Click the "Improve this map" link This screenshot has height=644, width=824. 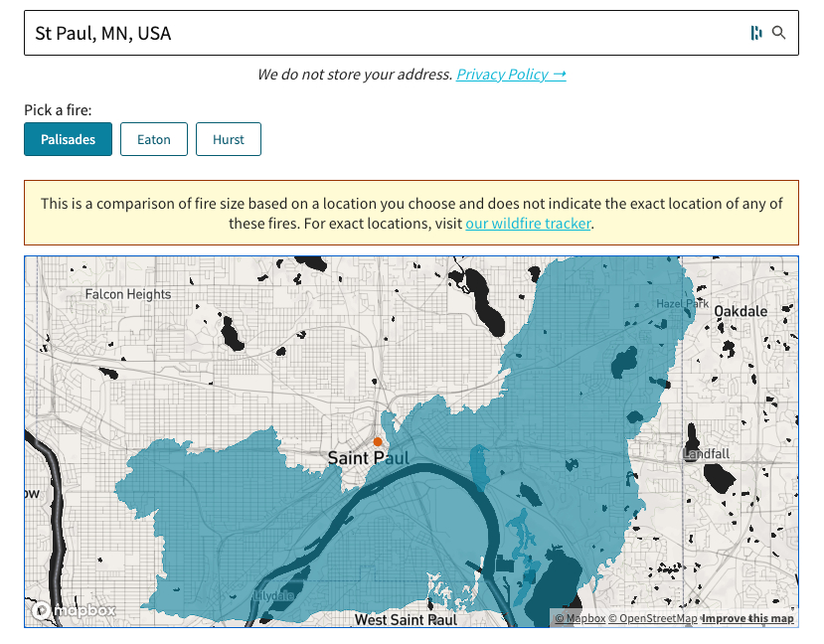(747, 618)
